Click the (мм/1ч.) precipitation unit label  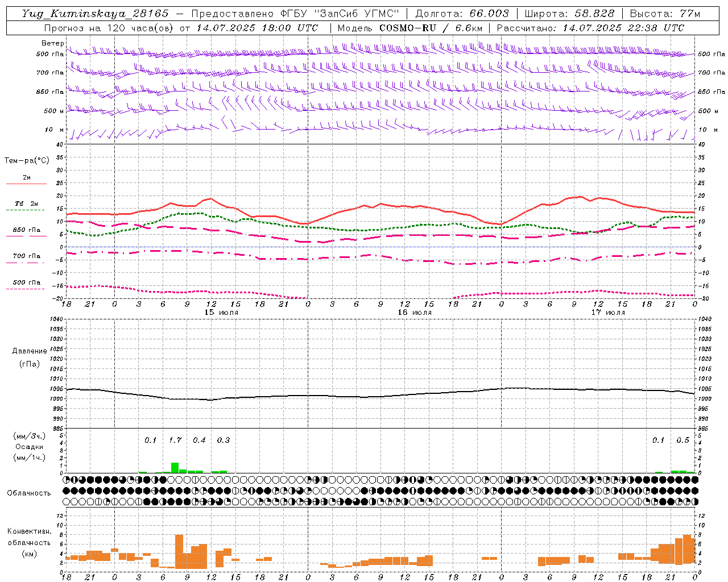pyautogui.click(x=30, y=458)
